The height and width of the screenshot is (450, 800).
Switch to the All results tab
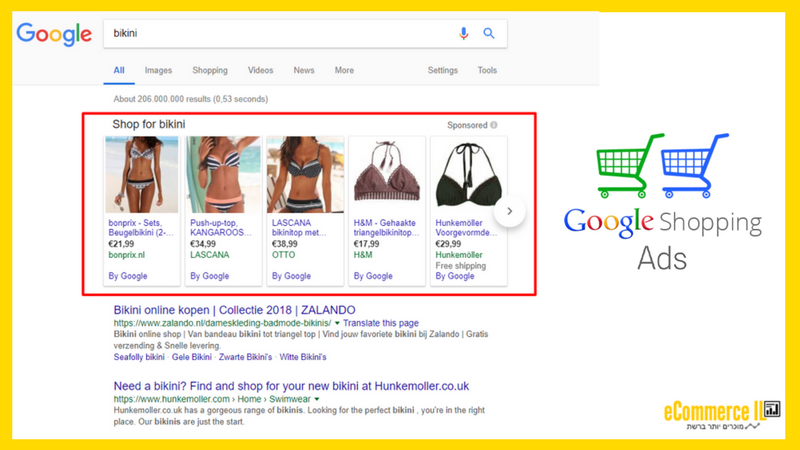tap(119, 70)
